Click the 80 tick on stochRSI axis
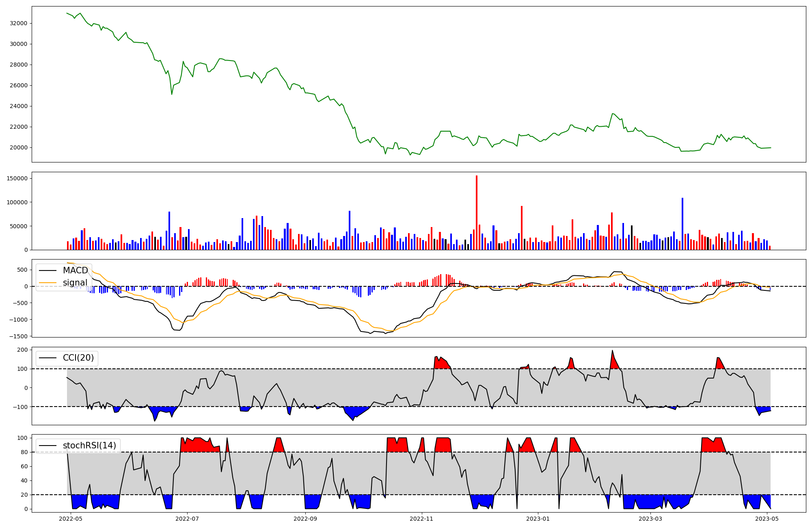The height and width of the screenshot is (528, 812). click(24, 452)
